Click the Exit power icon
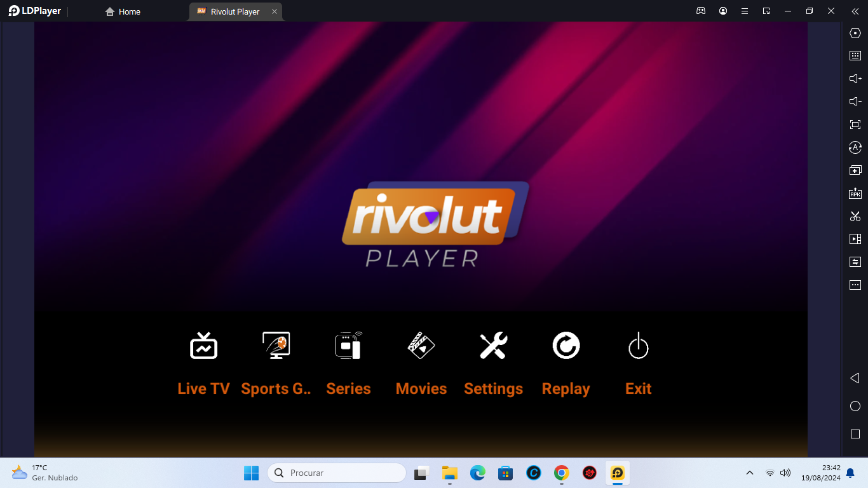Screen dimensions: 868x488 pos(638,346)
